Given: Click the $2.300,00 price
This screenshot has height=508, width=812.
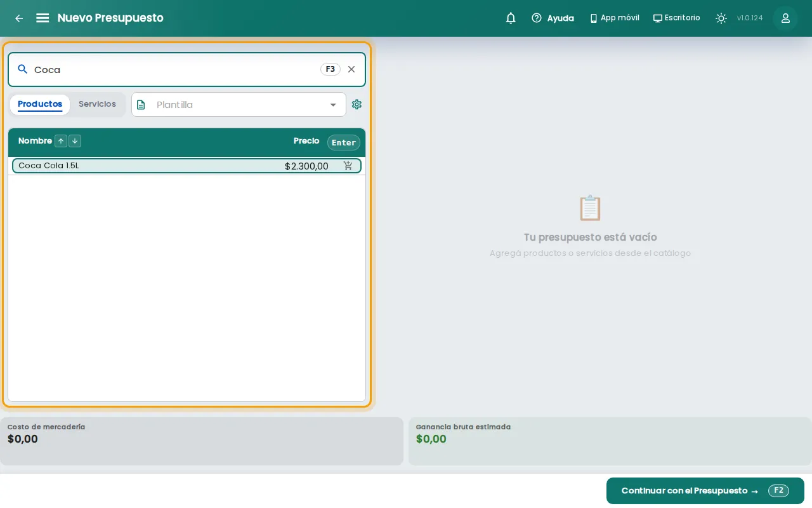Looking at the screenshot, I should click(306, 166).
